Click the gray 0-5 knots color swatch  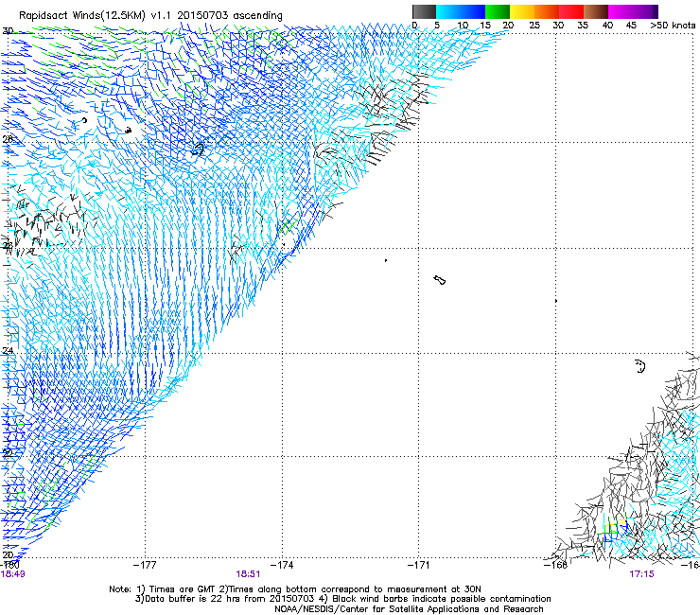(424, 11)
